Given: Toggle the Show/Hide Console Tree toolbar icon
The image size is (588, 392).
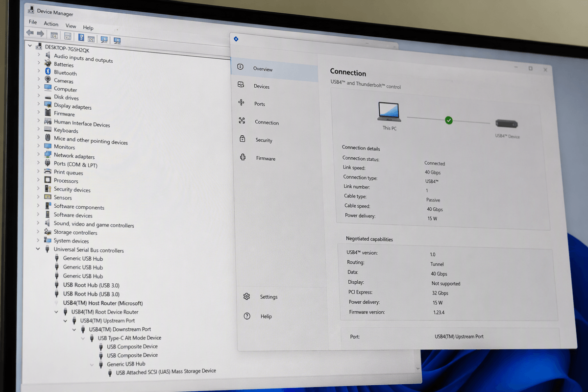Looking at the screenshot, I should (54, 35).
